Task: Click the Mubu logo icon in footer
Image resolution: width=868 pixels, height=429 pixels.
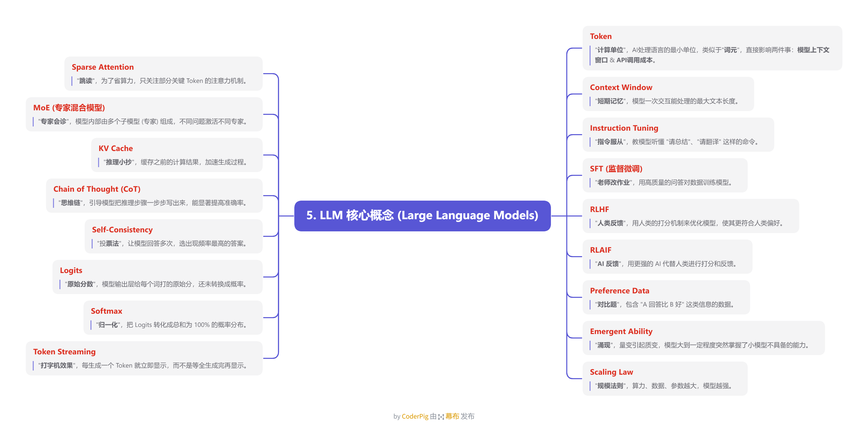Action: [441, 417]
